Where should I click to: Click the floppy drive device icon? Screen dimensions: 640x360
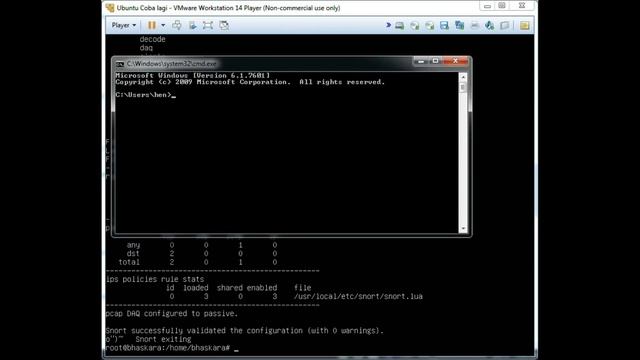(x=444, y=26)
